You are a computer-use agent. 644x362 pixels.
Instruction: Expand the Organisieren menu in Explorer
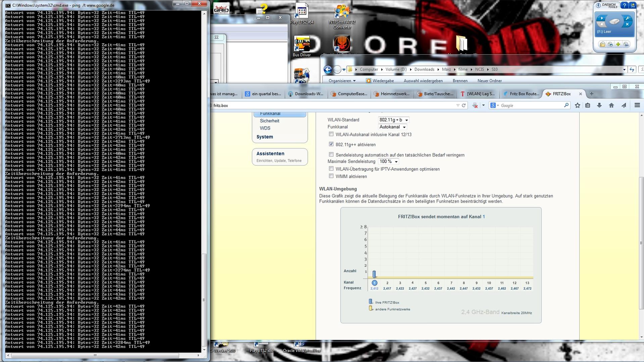[342, 81]
